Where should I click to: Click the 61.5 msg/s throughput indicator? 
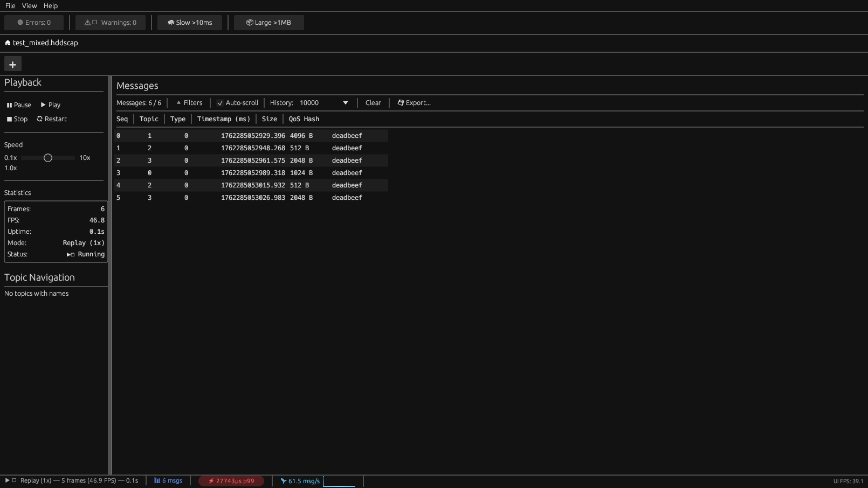[x=300, y=480]
